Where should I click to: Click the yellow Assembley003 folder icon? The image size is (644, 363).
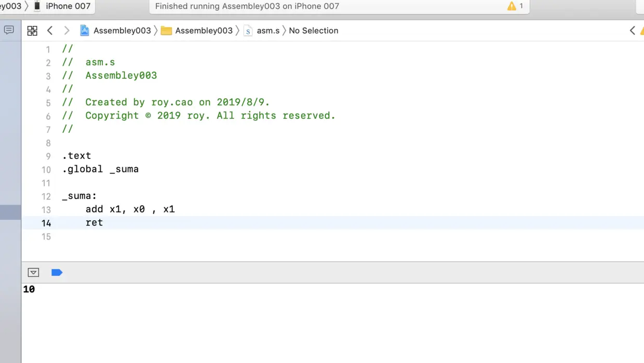[x=166, y=31]
